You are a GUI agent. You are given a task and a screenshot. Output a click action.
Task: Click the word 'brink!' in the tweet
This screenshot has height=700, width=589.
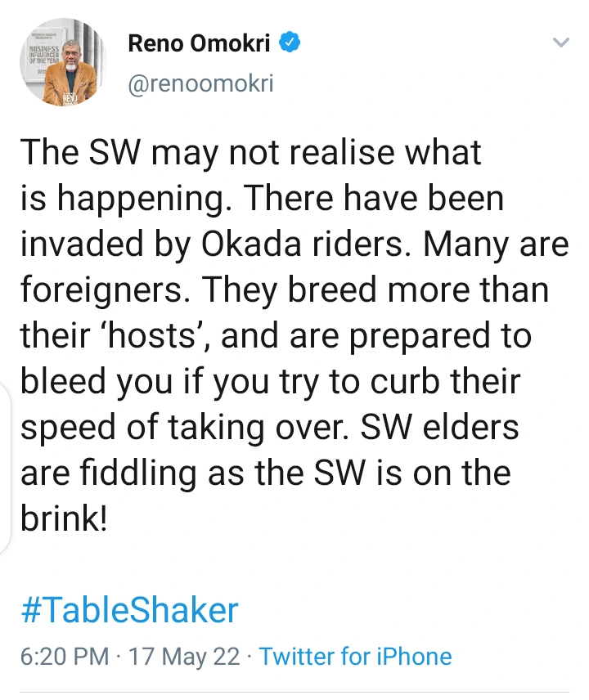[x=64, y=518]
